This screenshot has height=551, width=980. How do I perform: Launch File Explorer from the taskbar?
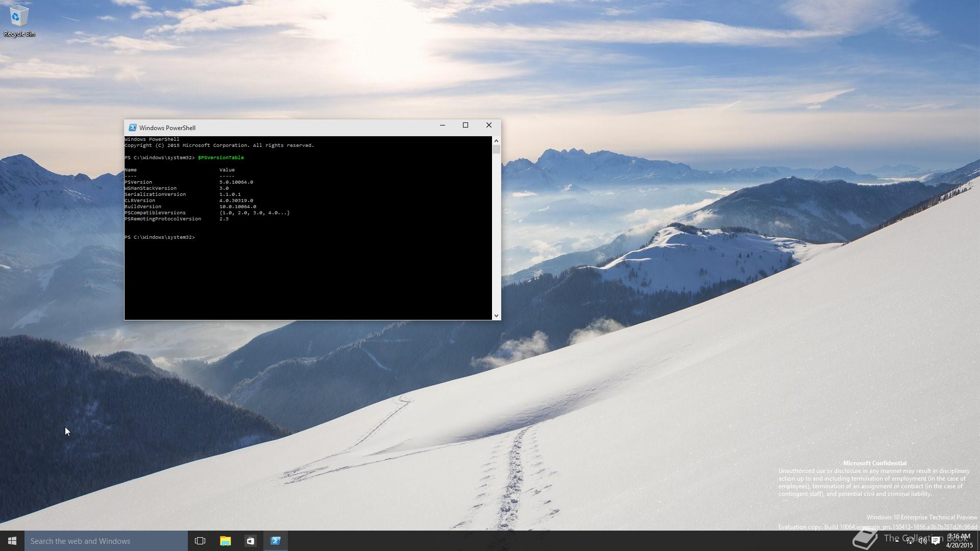click(x=225, y=541)
